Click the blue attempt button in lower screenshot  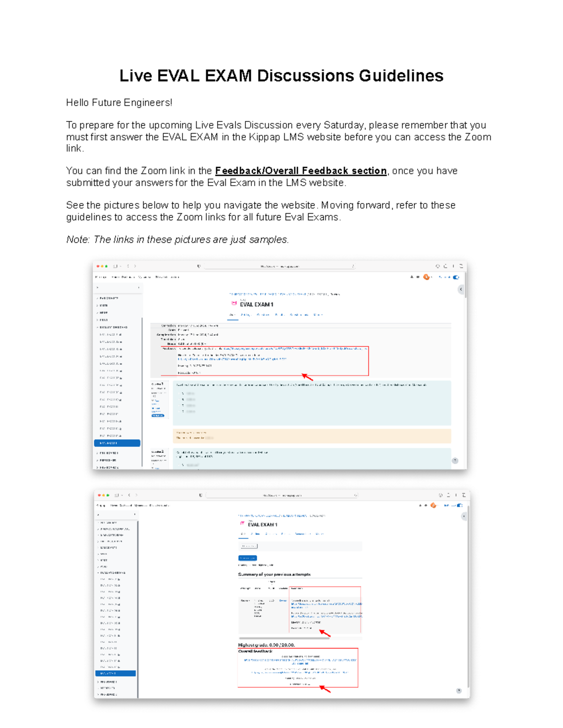click(x=248, y=558)
